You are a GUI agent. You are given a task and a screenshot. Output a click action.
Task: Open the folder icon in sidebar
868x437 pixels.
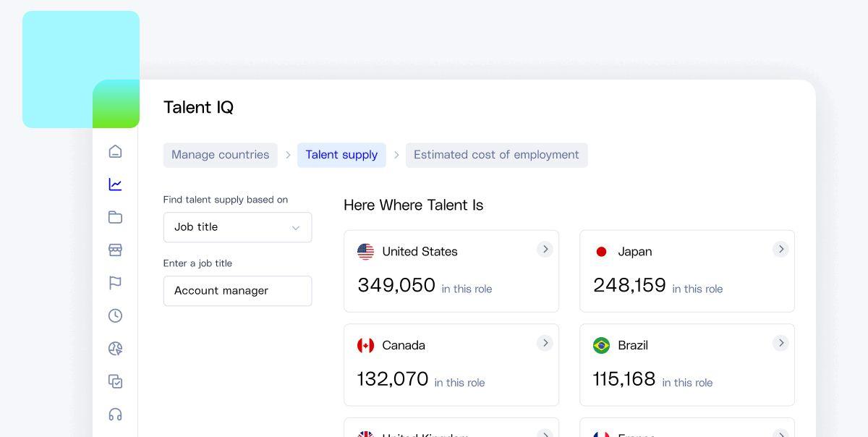pyautogui.click(x=115, y=217)
